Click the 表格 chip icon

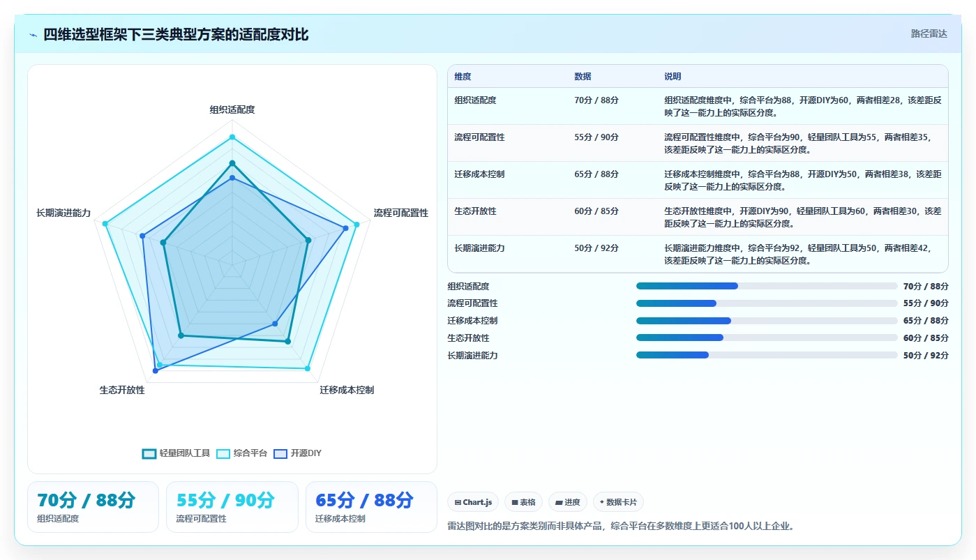coord(515,502)
